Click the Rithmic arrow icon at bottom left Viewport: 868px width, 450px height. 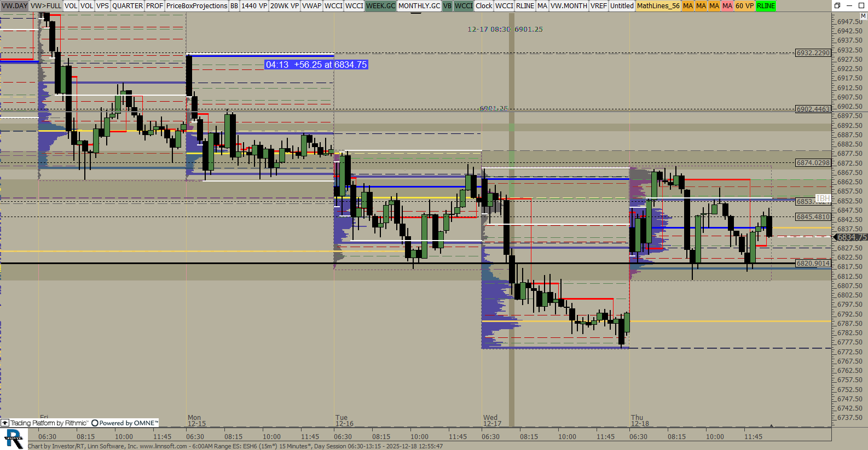[5, 423]
